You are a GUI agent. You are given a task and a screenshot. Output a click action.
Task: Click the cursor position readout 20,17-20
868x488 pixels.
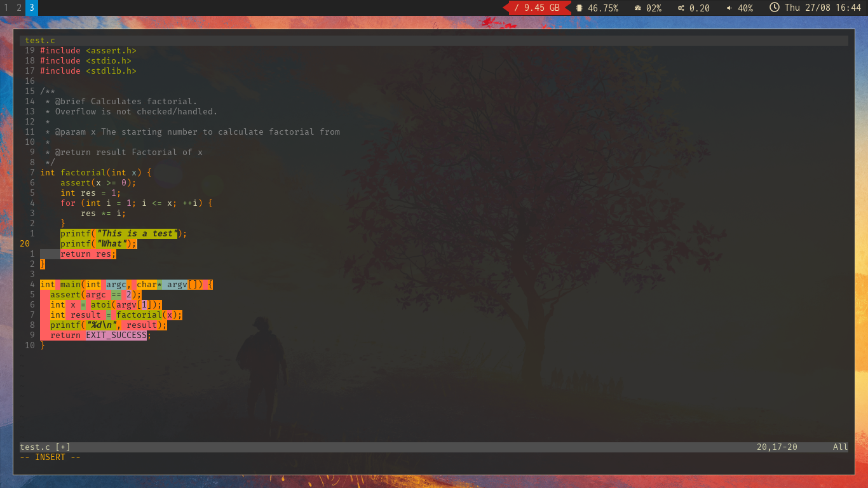[776, 447]
